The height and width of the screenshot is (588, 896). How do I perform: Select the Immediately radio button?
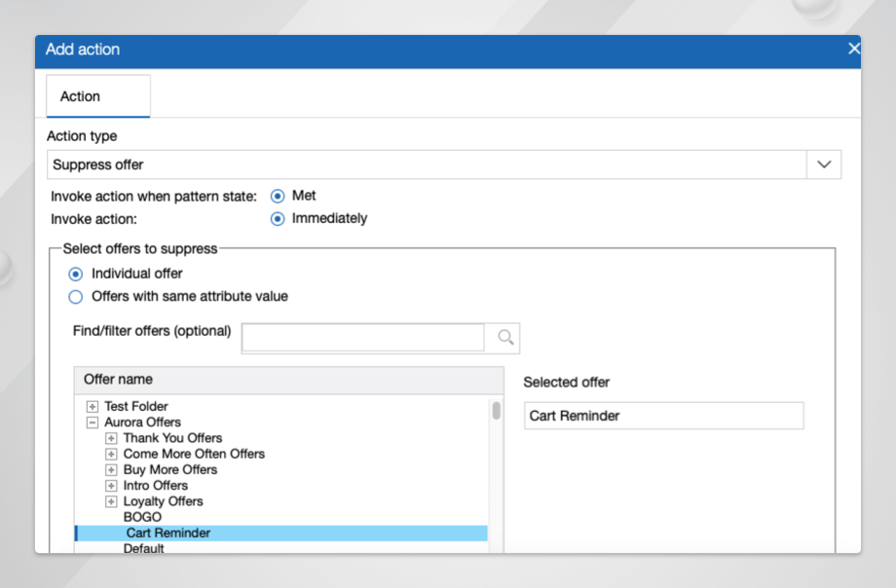point(278,219)
